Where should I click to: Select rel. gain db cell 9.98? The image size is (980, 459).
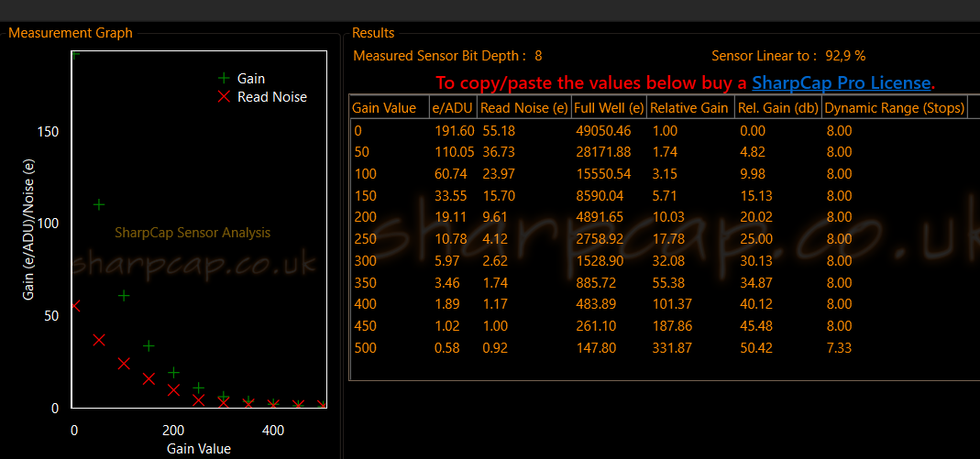(x=751, y=173)
